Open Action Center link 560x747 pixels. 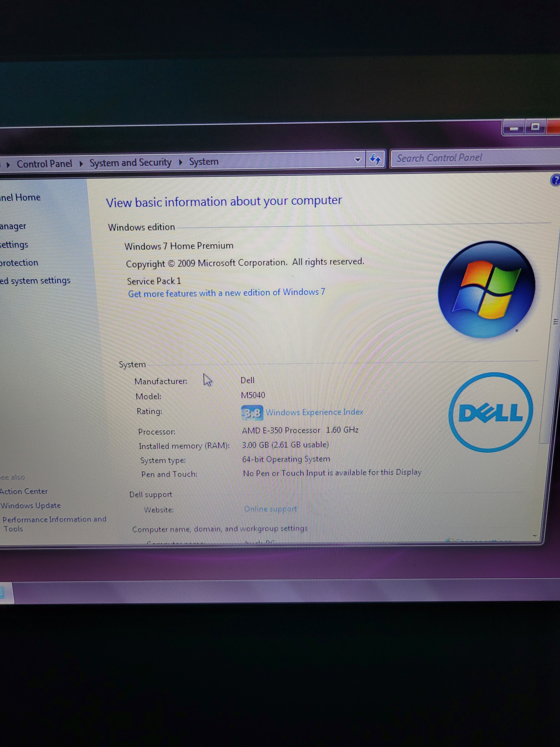tap(24, 491)
